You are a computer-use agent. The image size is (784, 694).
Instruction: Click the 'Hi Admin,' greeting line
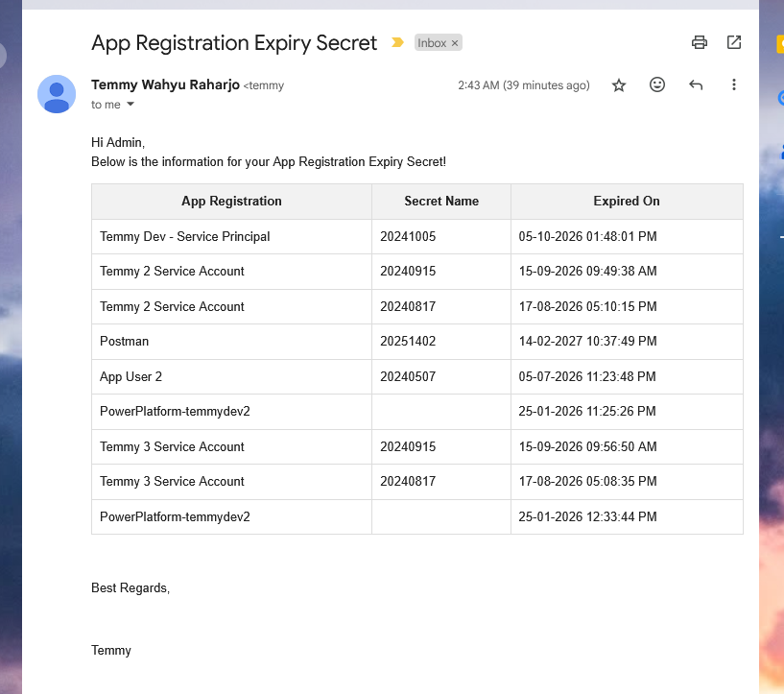(118, 142)
